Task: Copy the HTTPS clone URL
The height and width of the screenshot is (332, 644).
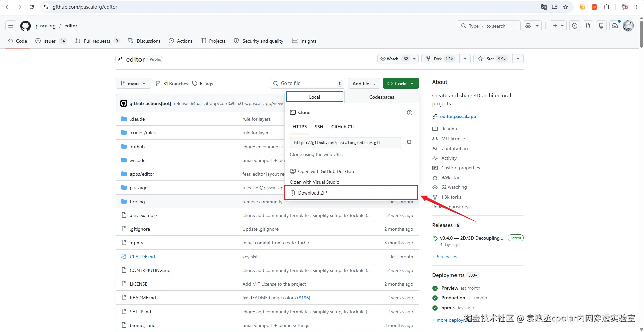Action: pyautogui.click(x=408, y=143)
